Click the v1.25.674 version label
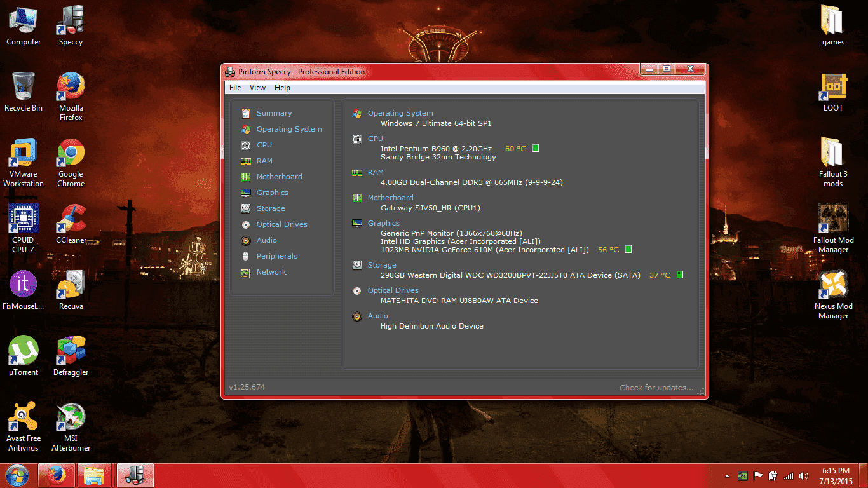This screenshot has width=868, height=488. pyautogui.click(x=247, y=387)
